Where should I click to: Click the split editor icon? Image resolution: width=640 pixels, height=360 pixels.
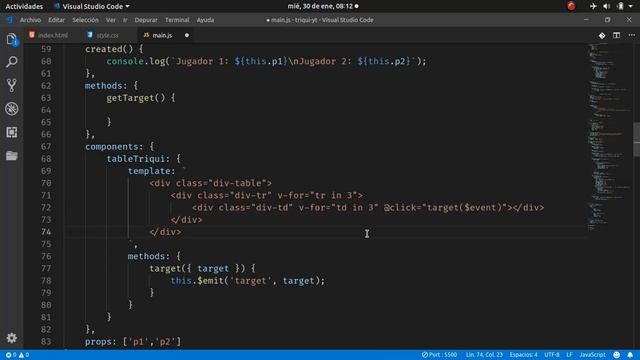click(x=616, y=36)
